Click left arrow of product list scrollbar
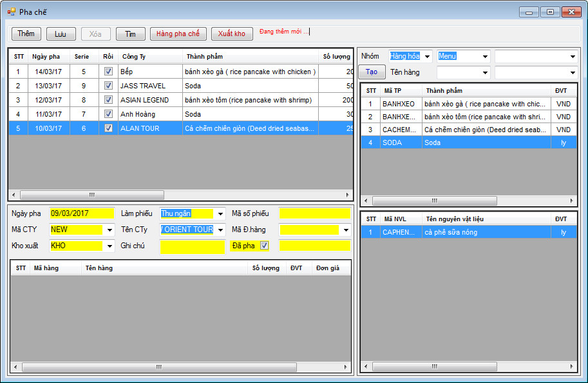Image resolution: width=588 pixels, height=383 pixels. click(366, 201)
